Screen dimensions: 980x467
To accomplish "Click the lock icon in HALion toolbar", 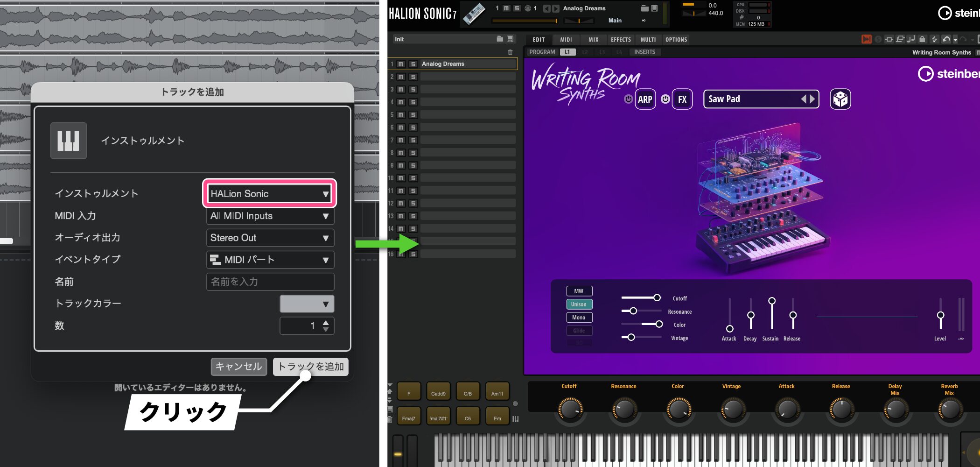I will (922, 39).
